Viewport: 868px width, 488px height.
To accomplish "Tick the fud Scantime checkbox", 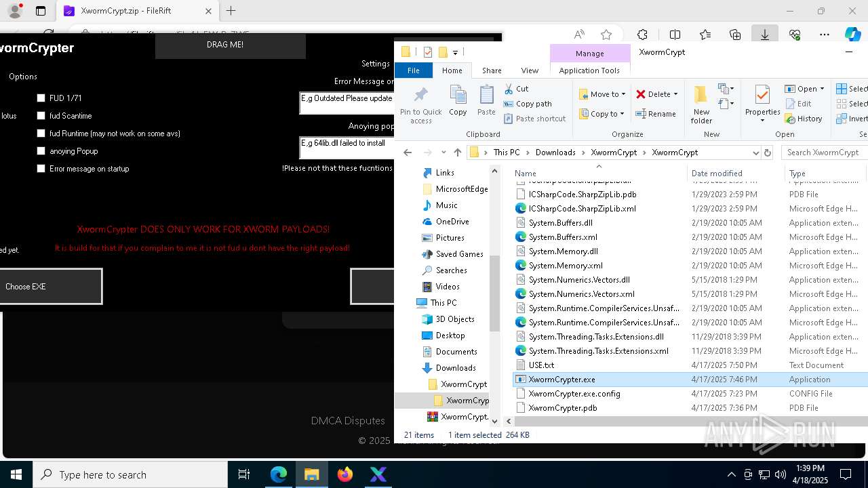I will click(41, 116).
